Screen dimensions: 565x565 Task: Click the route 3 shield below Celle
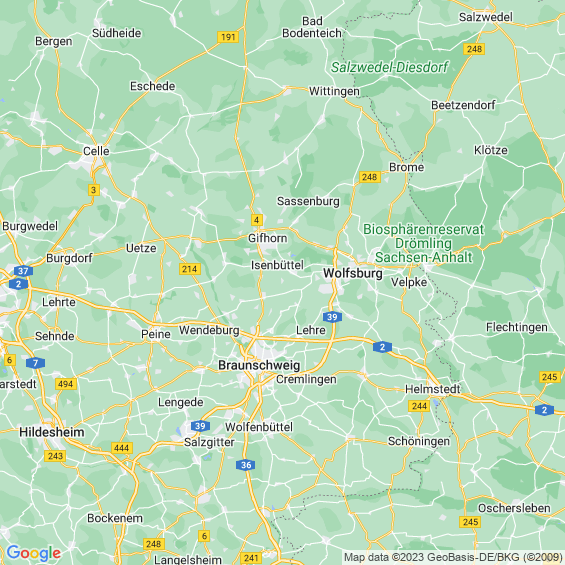[x=94, y=190]
